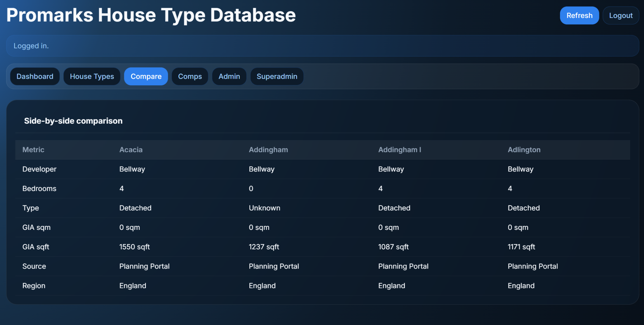
Task: Select the Compare tab
Action: click(146, 76)
